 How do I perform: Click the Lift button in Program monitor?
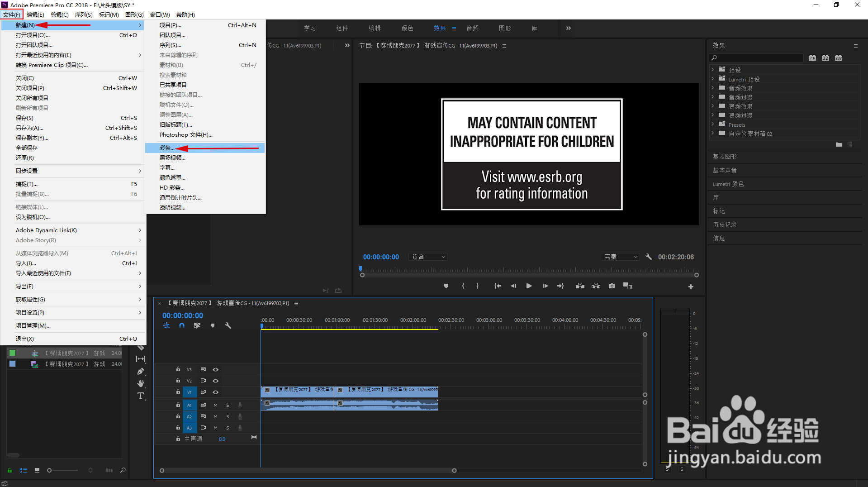580,286
